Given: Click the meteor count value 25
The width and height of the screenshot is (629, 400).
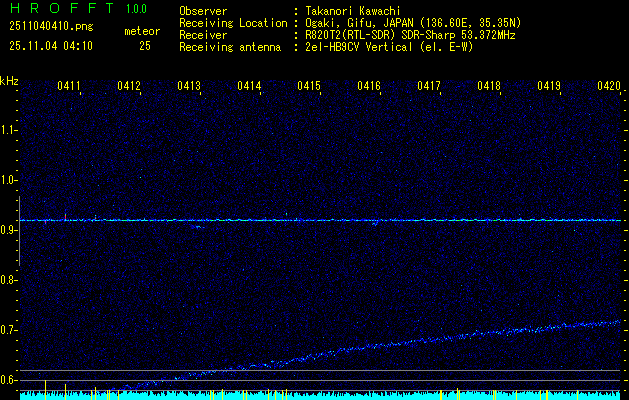Looking at the screenshot, I should coord(145,46).
